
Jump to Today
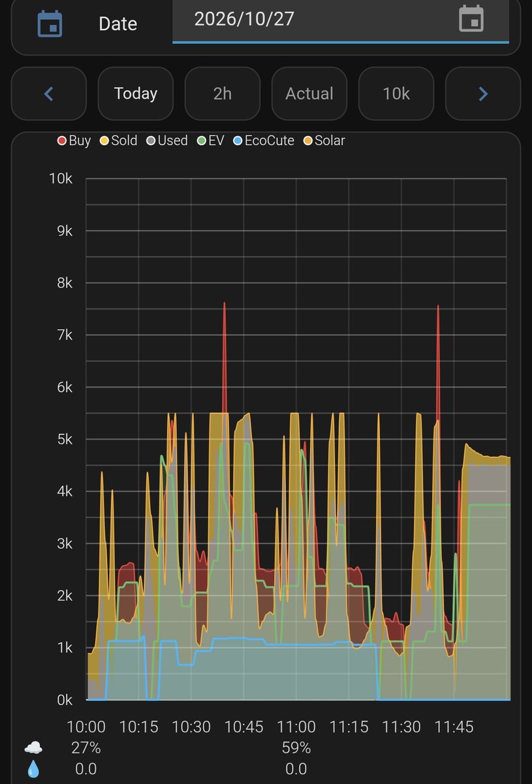coord(136,93)
